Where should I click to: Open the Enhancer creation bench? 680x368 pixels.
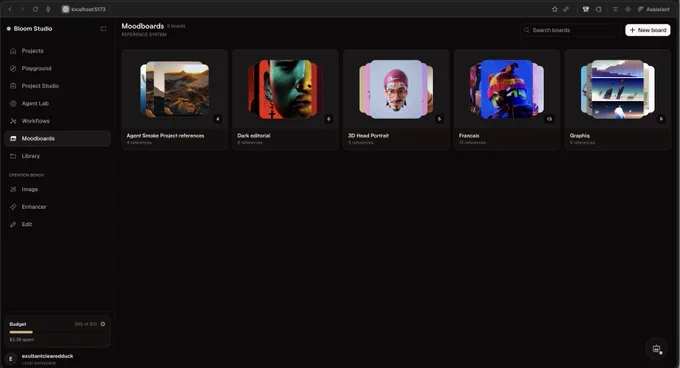(x=57, y=207)
